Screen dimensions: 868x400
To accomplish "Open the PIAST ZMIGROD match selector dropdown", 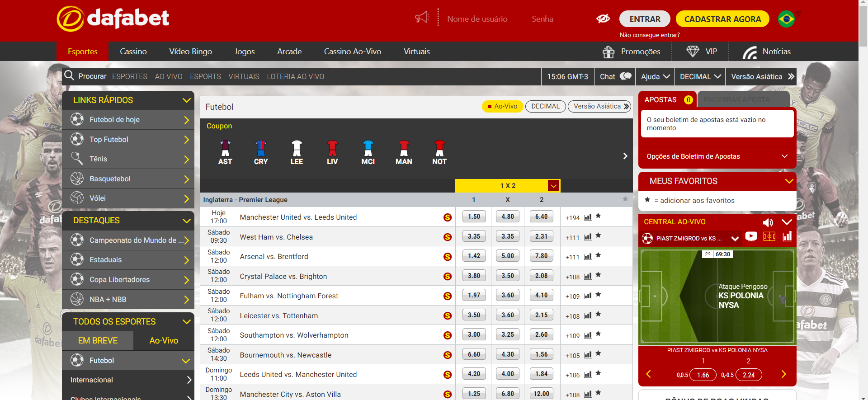I will (x=735, y=239).
